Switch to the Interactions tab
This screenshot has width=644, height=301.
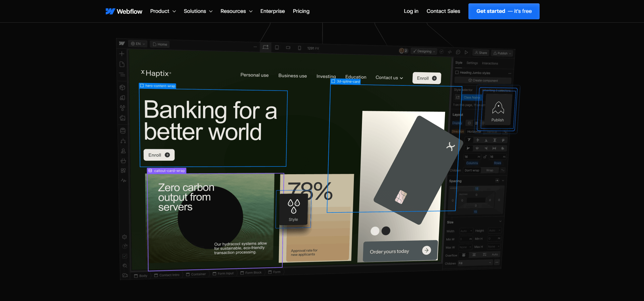pyautogui.click(x=490, y=63)
